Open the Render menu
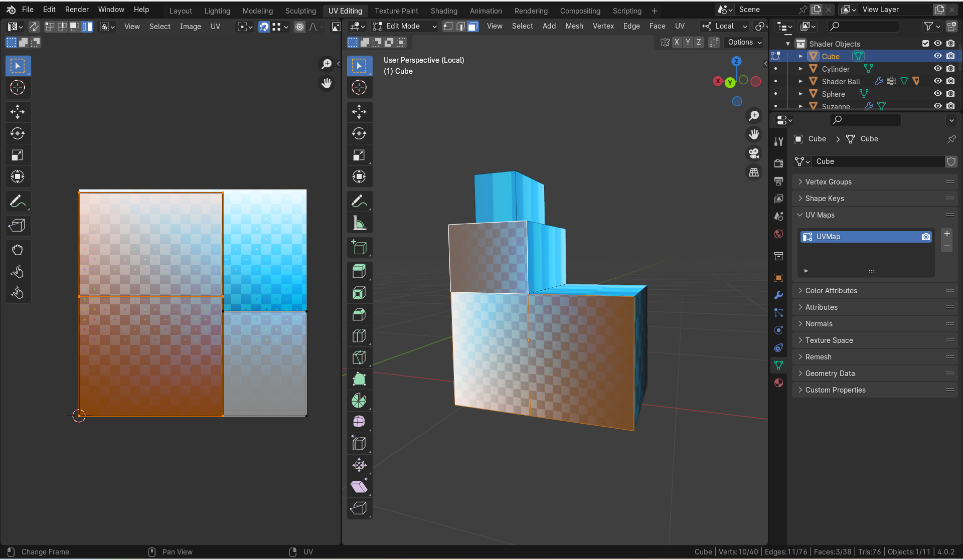Image resolution: width=963 pixels, height=560 pixels. pyautogui.click(x=77, y=10)
